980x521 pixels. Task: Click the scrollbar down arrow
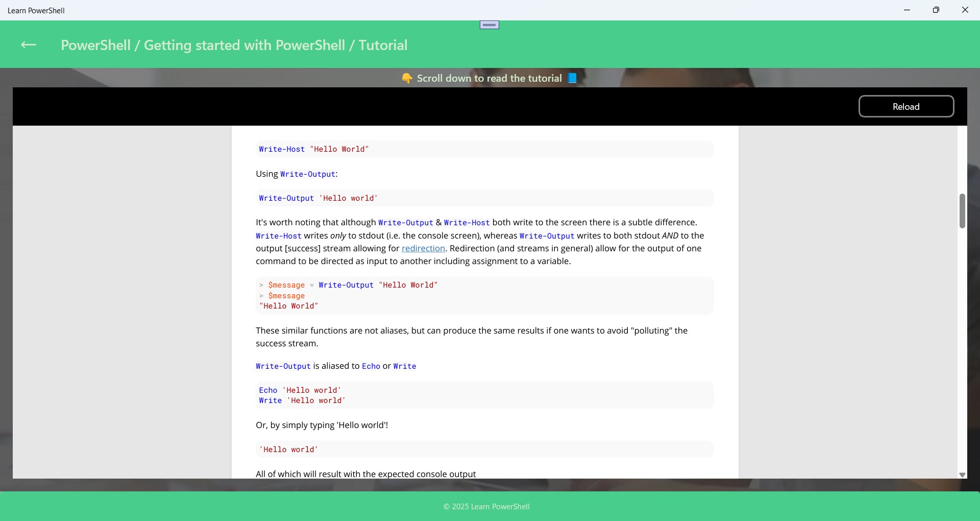click(x=962, y=475)
